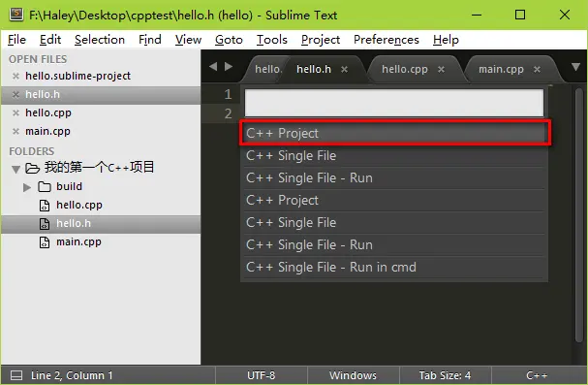This screenshot has height=385, width=588.
Task: Open hello.sublime-project from Open Files
Action: pyautogui.click(x=78, y=77)
